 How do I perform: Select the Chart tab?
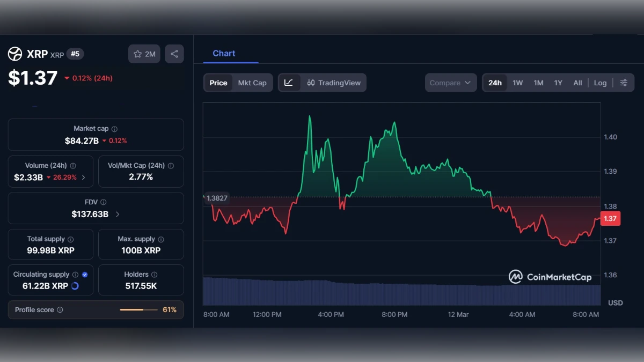(224, 53)
